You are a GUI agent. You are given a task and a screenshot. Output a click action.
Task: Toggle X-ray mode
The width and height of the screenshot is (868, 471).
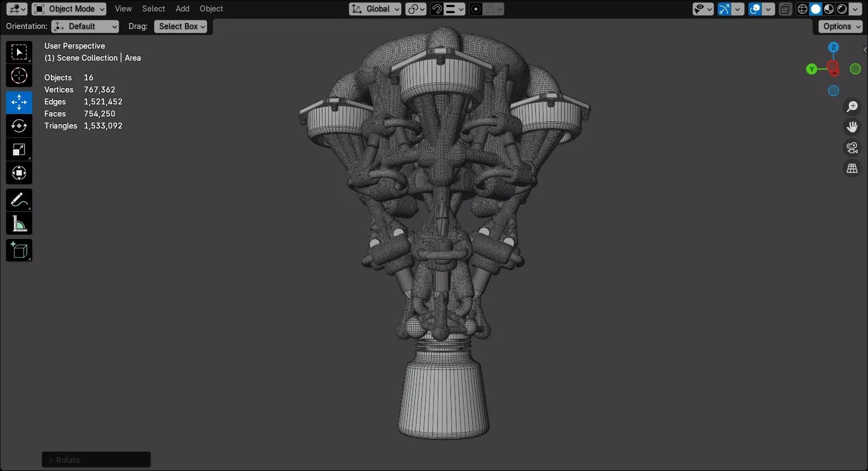785,9
